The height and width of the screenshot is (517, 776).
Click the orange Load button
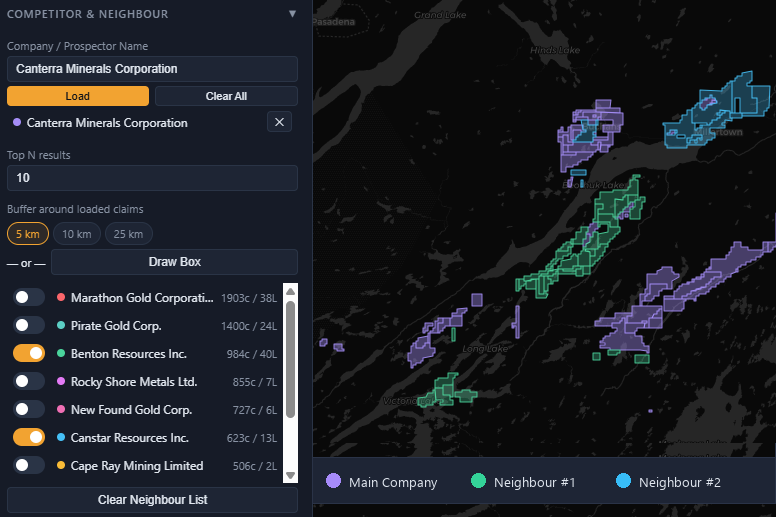[x=78, y=96]
